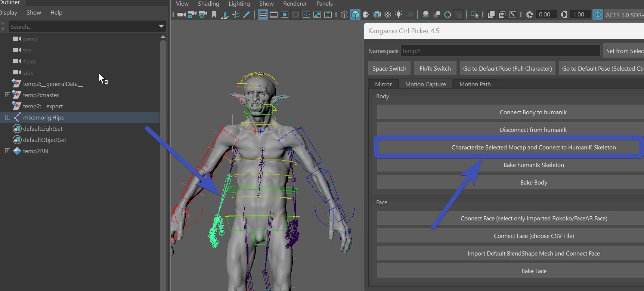Open the Outliner search options dropdown
The height and width of the screenshot is (291, 644).
[x=161, y=26]
